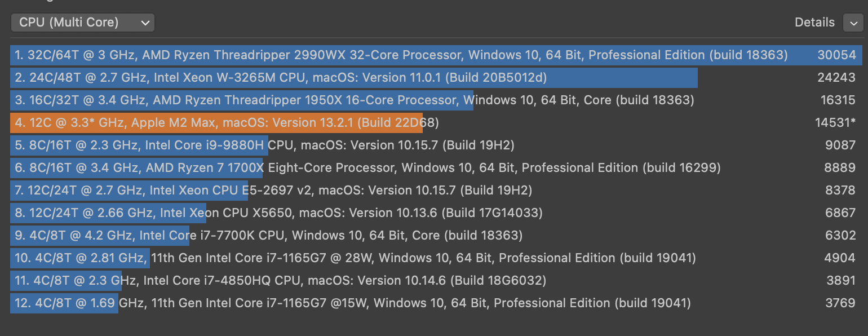Expand the Details chevron button

click(x=851, y=23)
